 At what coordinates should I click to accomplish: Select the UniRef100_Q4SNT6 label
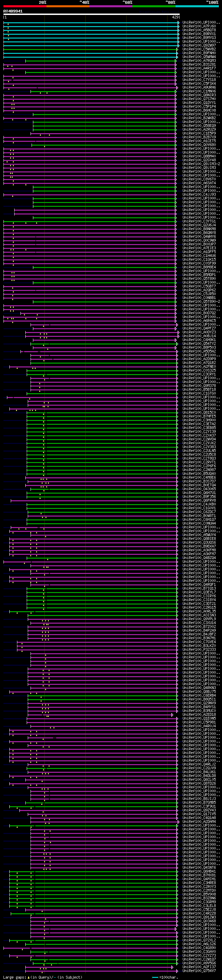[x=199, y=868]
